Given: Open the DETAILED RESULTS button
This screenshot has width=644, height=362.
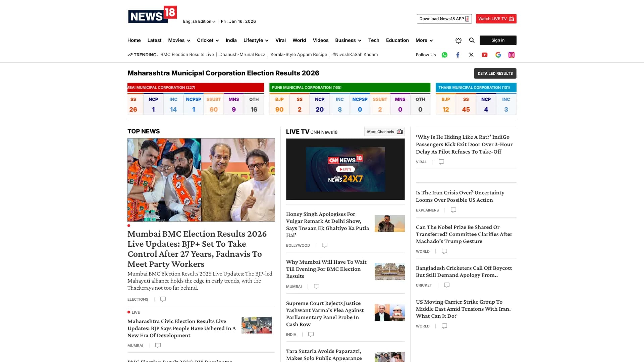Looking at the screenshot, I should click(495, 73).
